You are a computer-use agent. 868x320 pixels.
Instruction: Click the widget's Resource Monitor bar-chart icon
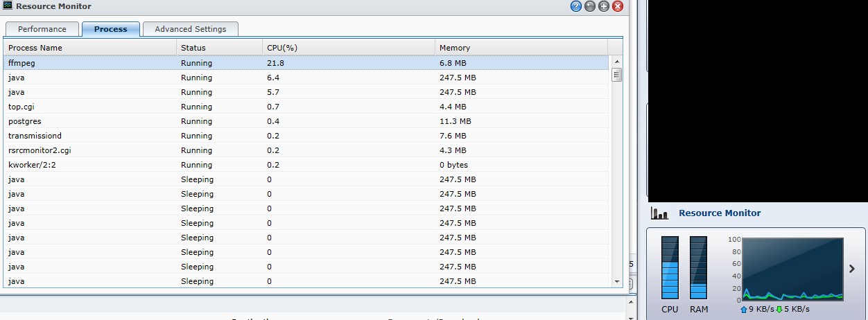pyautogui.click(x=659, y=213)
